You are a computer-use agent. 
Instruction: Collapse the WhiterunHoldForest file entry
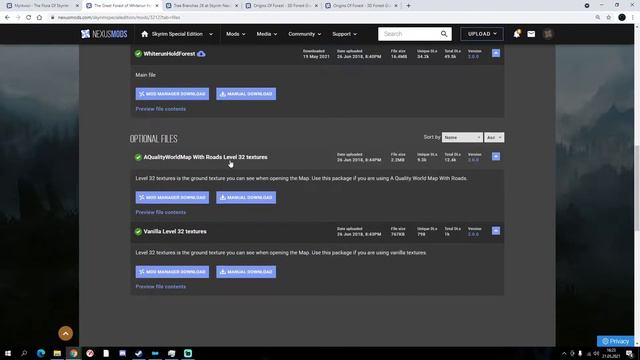[x=496, y=53]
